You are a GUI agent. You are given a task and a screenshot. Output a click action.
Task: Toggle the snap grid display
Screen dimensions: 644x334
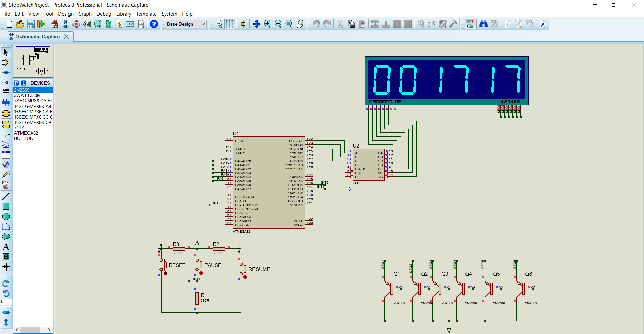[230, 24]
